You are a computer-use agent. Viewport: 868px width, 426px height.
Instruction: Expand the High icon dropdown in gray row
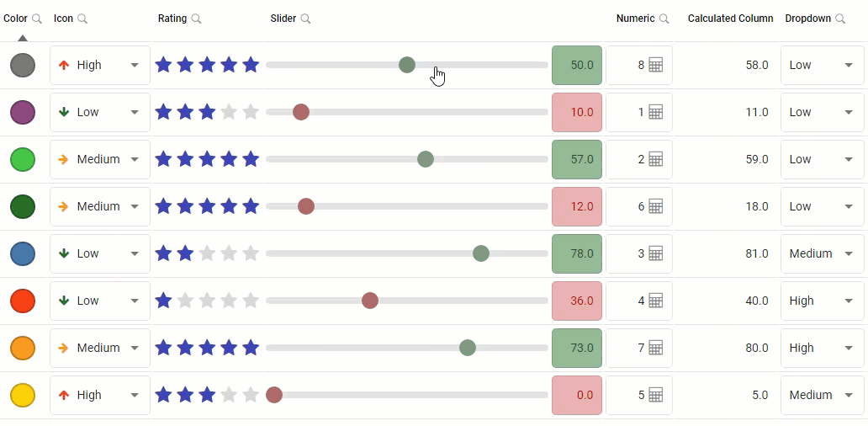click(135, 65)
